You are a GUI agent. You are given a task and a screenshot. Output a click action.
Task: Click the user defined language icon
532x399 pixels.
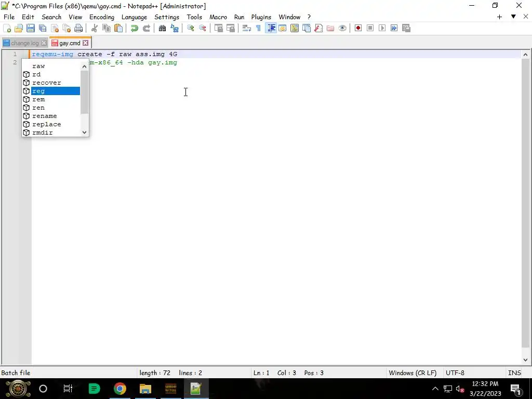tap(282, 28)
